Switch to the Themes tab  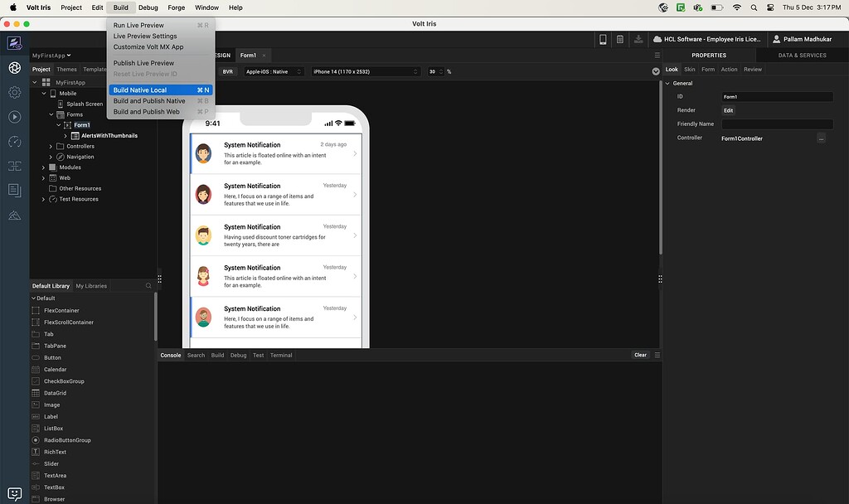click(x=66, y=70)
